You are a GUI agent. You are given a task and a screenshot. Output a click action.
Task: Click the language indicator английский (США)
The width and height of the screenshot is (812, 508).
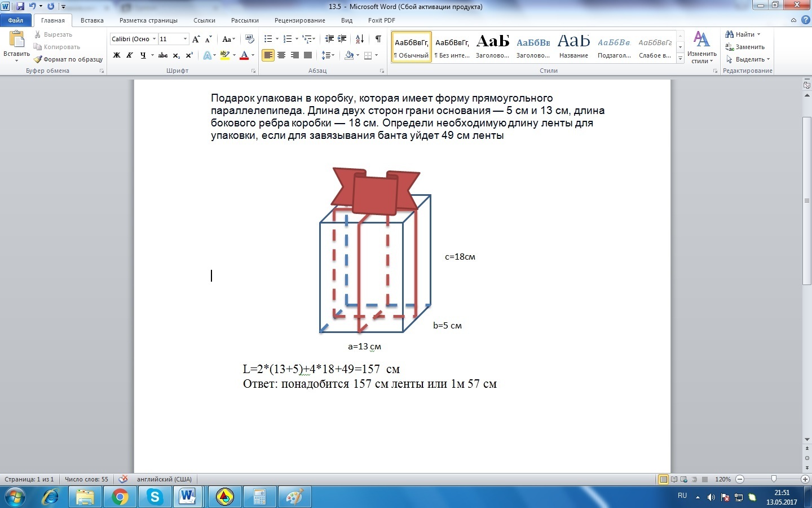tap(164, 479)
